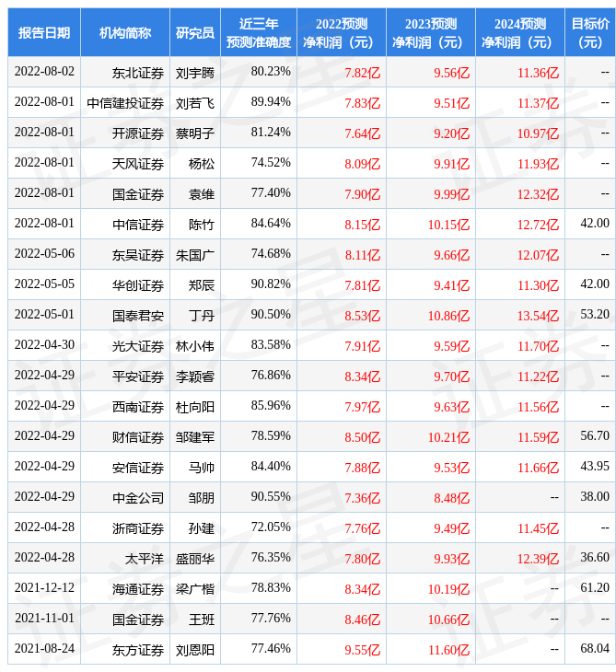Select the 国泰君安 institution cell

point(124,316)
